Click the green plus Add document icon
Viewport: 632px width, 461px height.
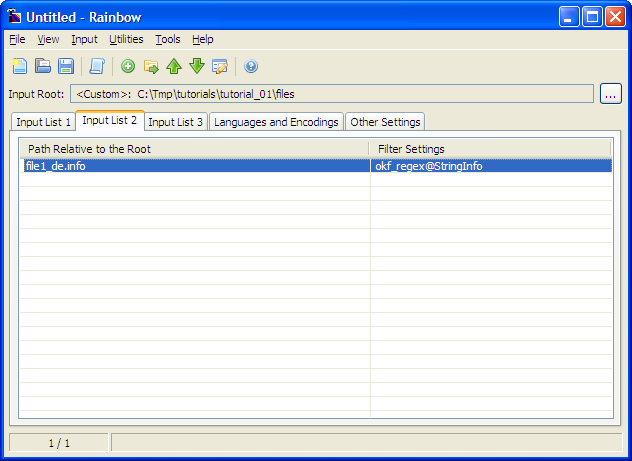click(x=128, y=66)
